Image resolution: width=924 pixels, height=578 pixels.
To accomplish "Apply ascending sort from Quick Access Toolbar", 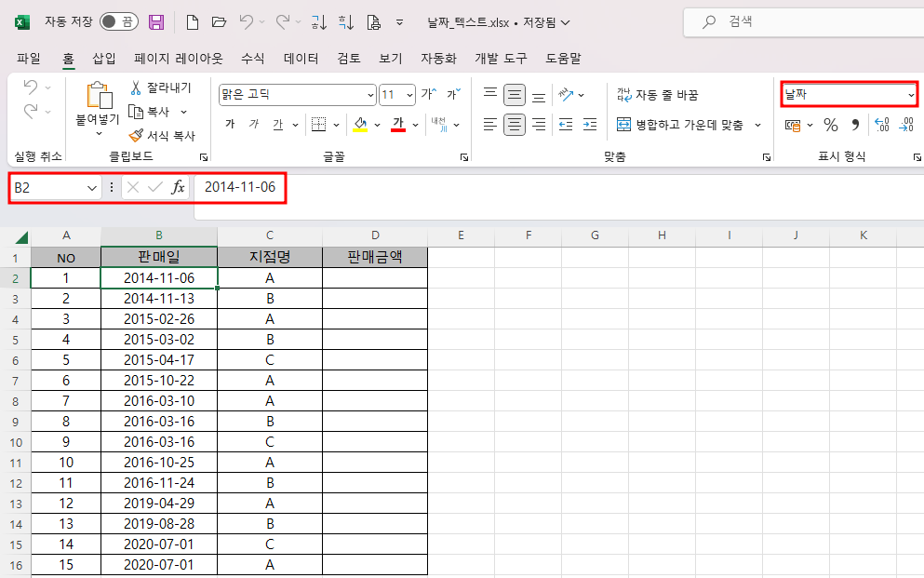I will point(318,21).
